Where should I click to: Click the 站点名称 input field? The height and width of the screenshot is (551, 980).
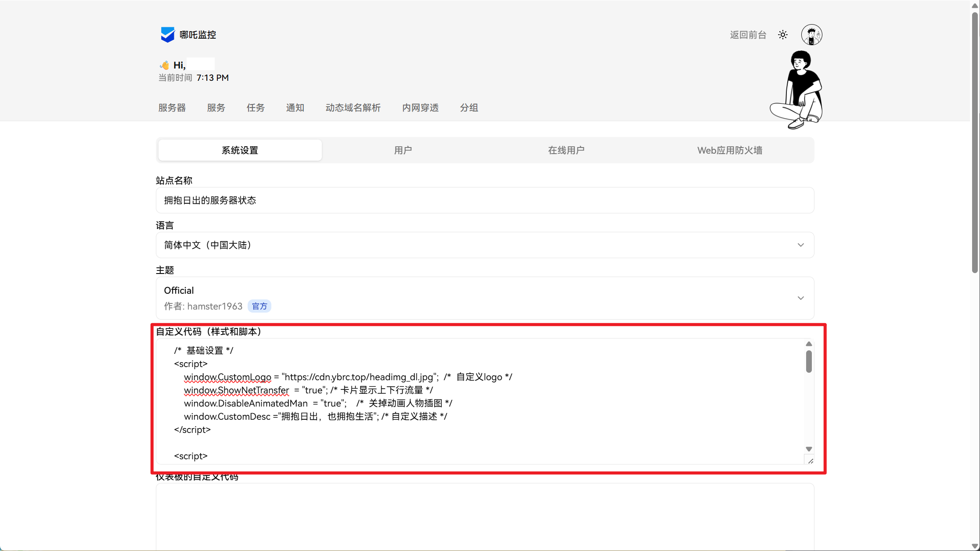pyautogui.click(x=485, y=200)
